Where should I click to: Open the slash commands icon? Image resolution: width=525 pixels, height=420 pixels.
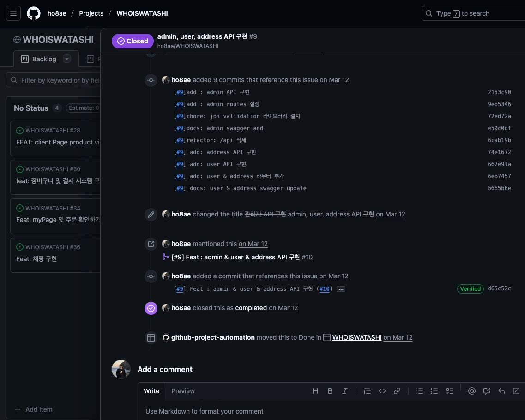pos(516,391)
